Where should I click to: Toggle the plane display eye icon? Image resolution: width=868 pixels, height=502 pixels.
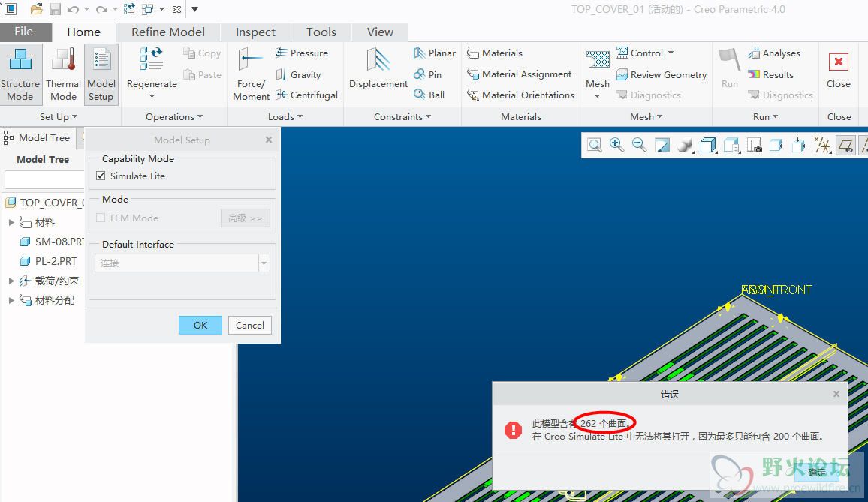click(x=845, y=145)
